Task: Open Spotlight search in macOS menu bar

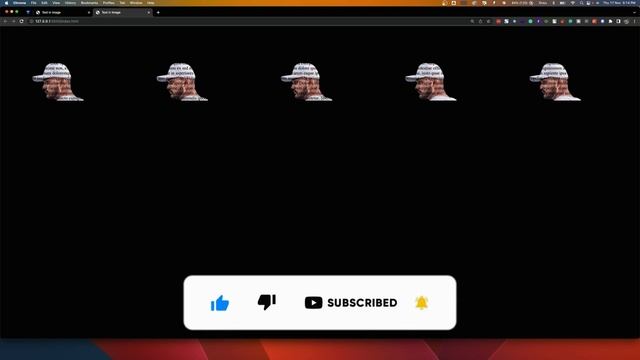Action: tap(581, 3)
